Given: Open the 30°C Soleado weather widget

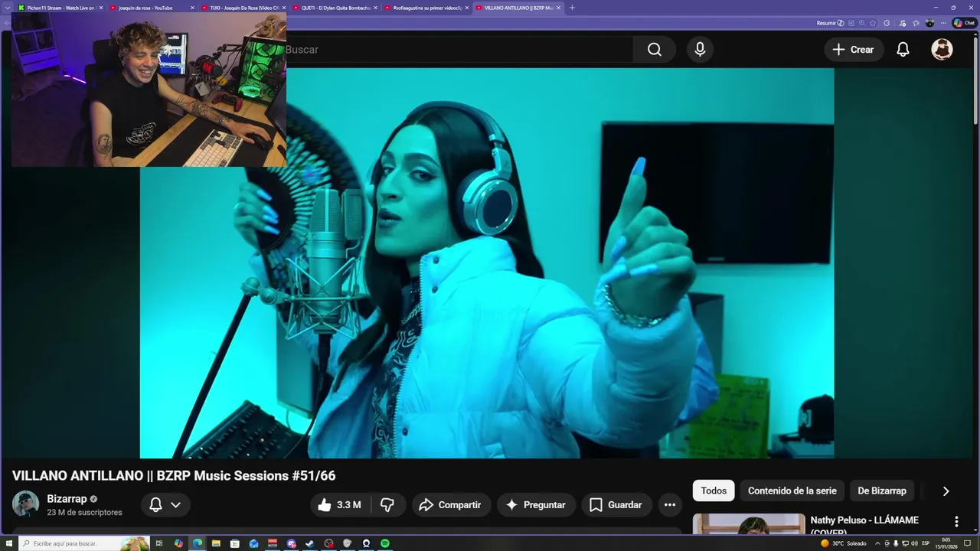Looking at the screenshot, I should (844, 543).
